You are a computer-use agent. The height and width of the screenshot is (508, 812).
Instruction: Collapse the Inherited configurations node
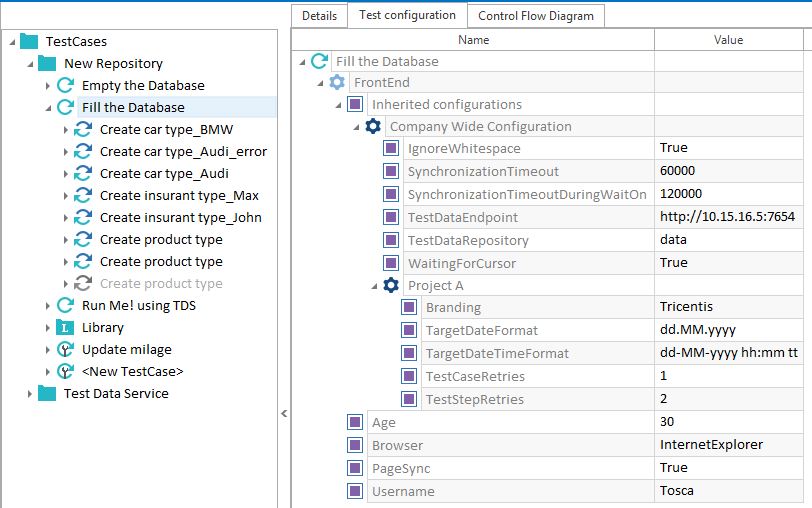pyautogui.click(x=339, y=105)
